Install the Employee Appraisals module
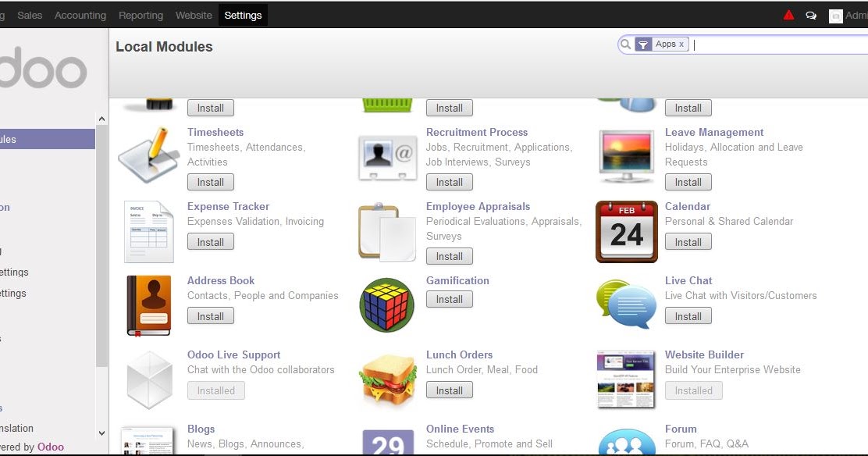This screenshot has height=456, width=868. [x=449, y=257]
